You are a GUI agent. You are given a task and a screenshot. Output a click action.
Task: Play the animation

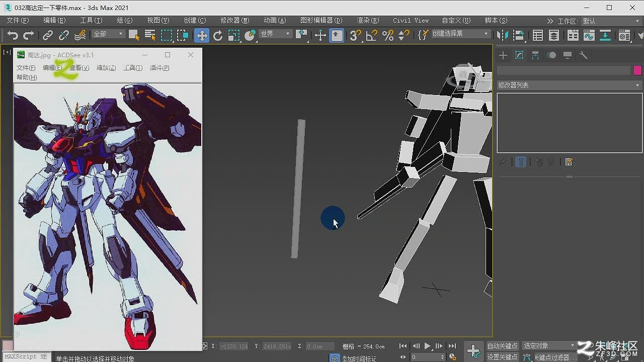(428, 346)
